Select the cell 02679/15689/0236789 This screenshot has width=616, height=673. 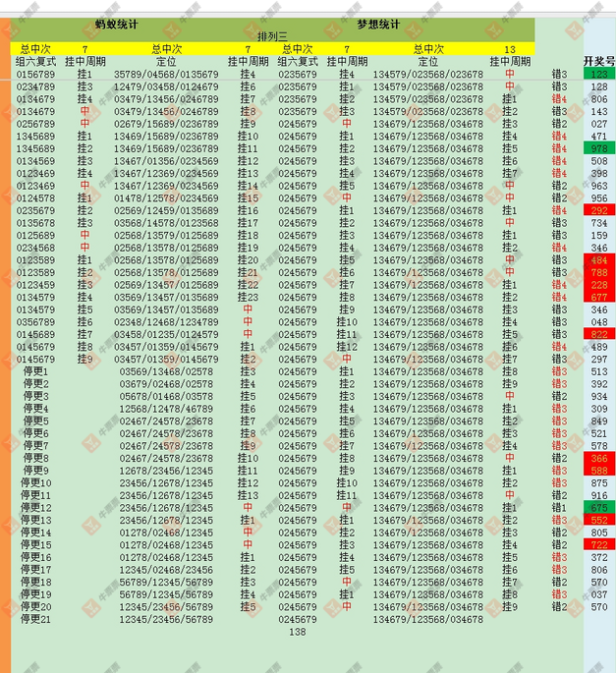click(x=166, y=124)
